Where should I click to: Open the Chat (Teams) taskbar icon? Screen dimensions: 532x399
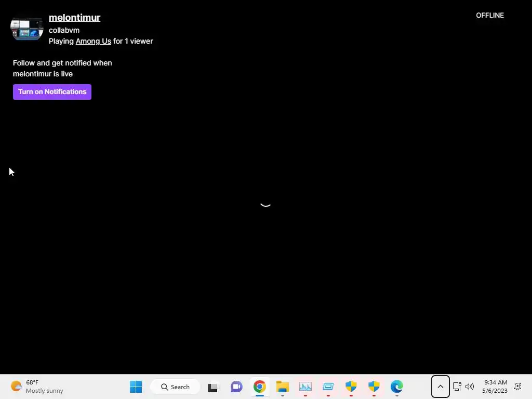236,387
